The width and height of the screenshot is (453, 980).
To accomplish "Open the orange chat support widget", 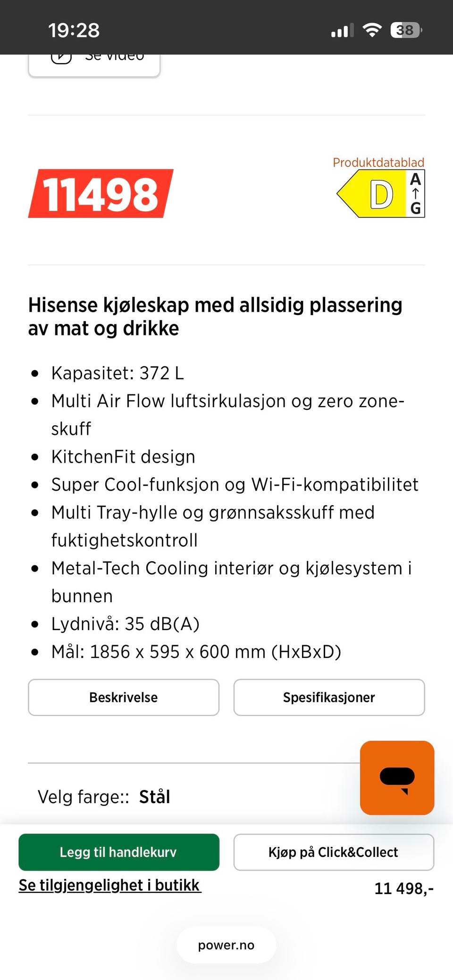I will [x=397, y=778].
